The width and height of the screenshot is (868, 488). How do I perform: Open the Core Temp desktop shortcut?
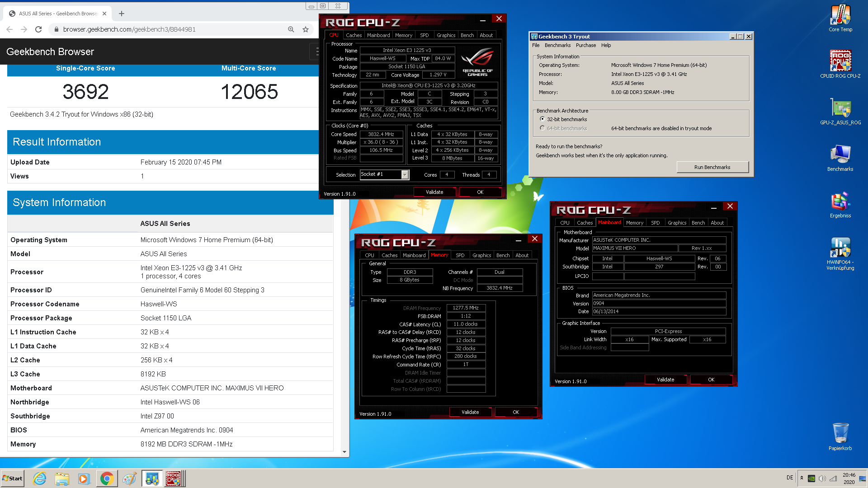point(840,18)
